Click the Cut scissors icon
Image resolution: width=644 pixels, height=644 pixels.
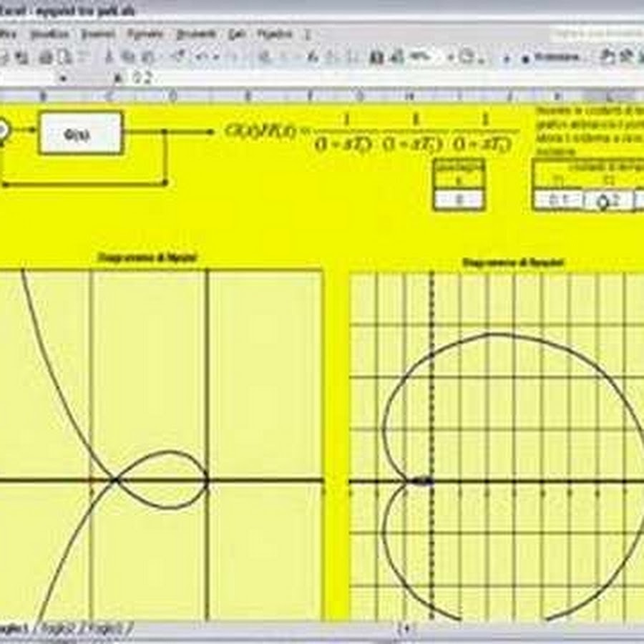[109, 57]
